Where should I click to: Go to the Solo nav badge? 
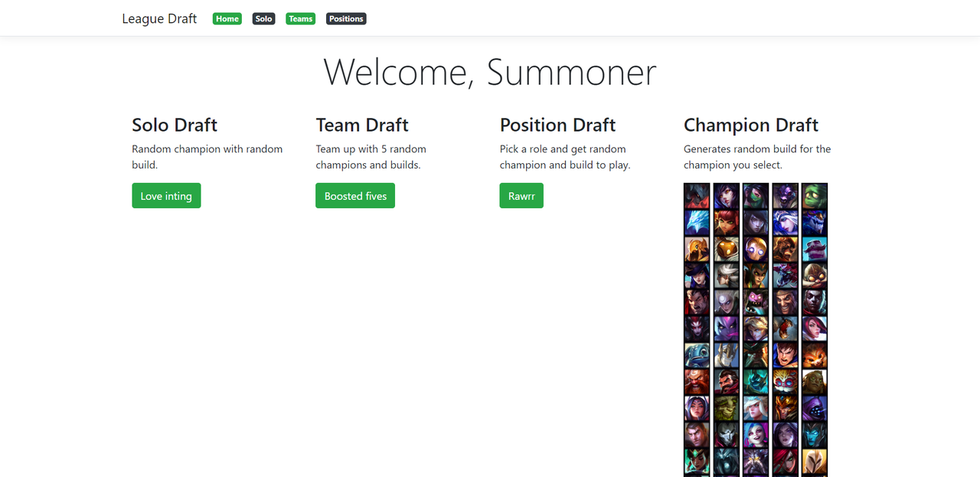[264, 18]
